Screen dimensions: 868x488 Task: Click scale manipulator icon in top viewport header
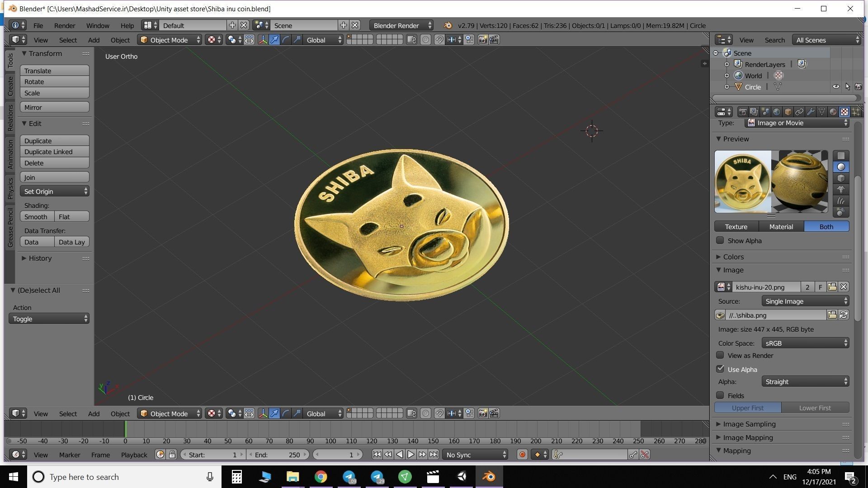pyautogui.click(x=297, y=40)
